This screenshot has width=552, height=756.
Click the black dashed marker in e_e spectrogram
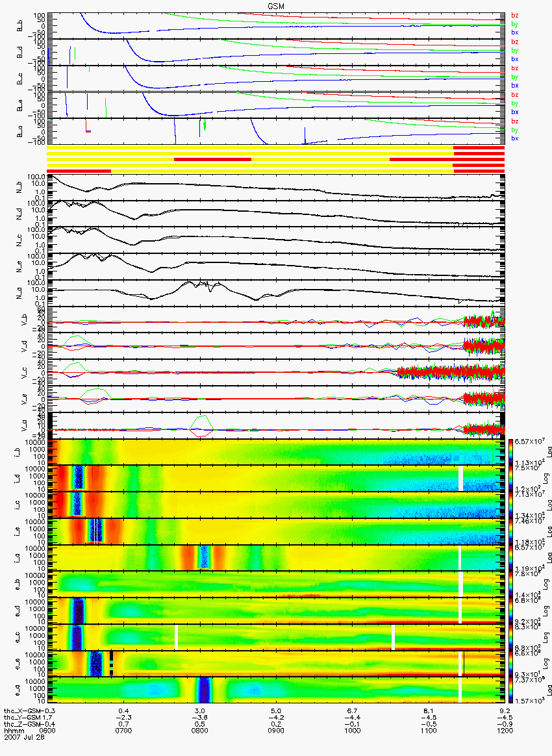(x=111, y=663)
